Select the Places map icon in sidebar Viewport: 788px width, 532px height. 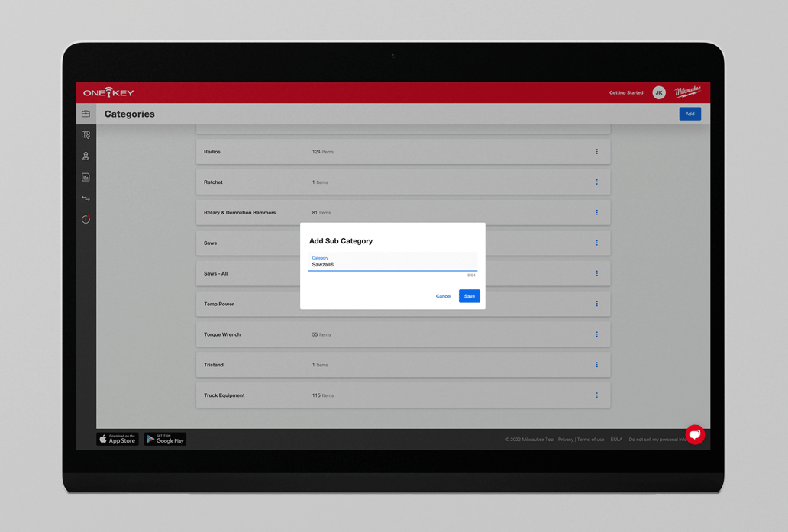click(86, 134)
